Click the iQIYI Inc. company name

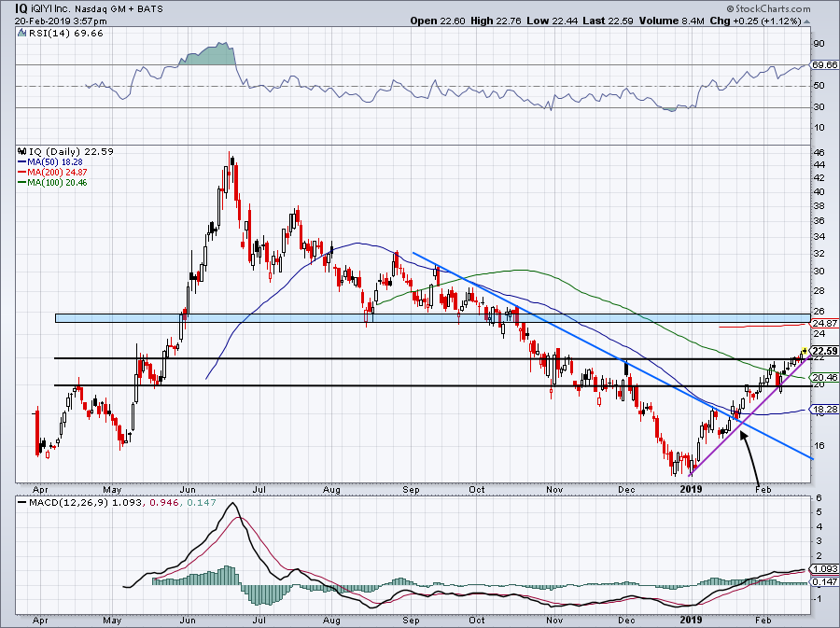click(52, 9)
